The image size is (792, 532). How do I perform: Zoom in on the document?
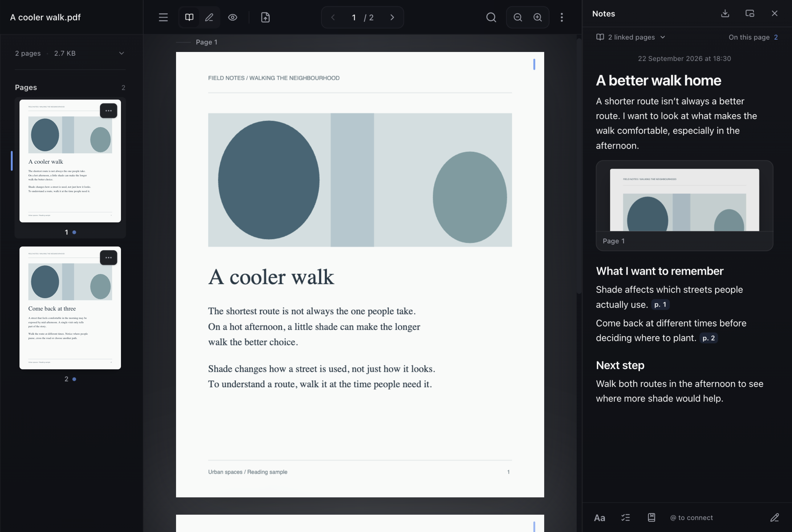(x=537, y=17)
